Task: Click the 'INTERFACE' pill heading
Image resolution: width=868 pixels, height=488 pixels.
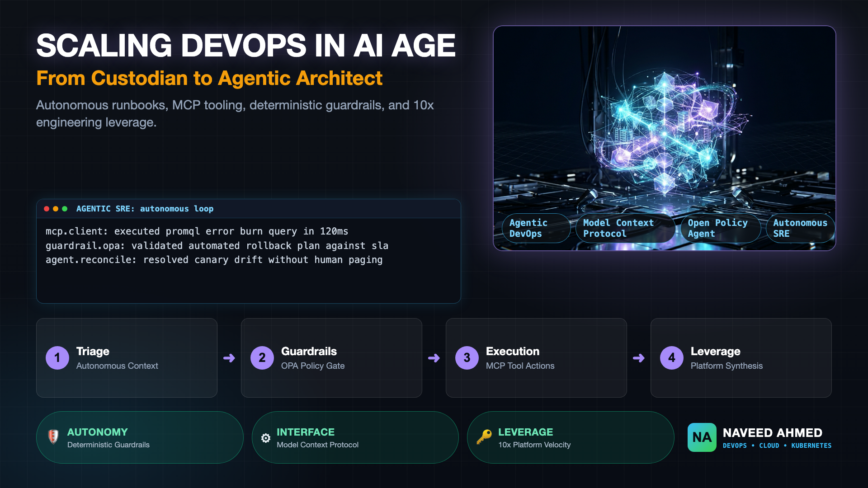Action: click(x=306, y=432)
